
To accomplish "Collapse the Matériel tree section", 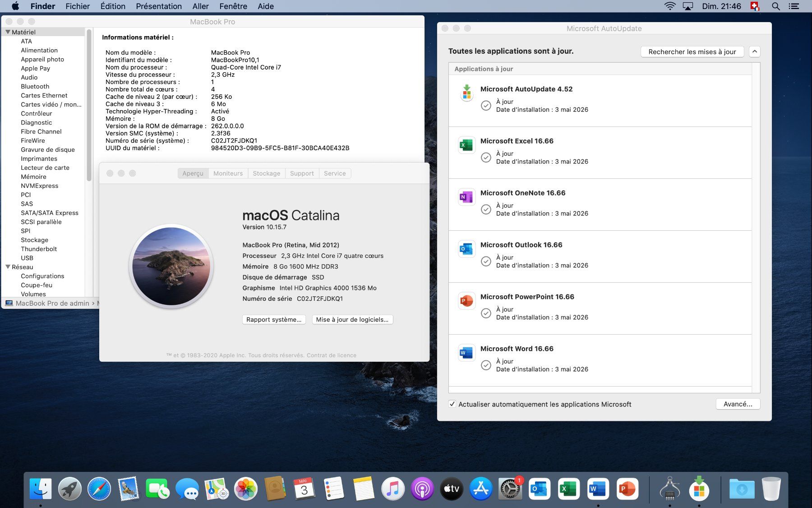I will coord(8,32).
